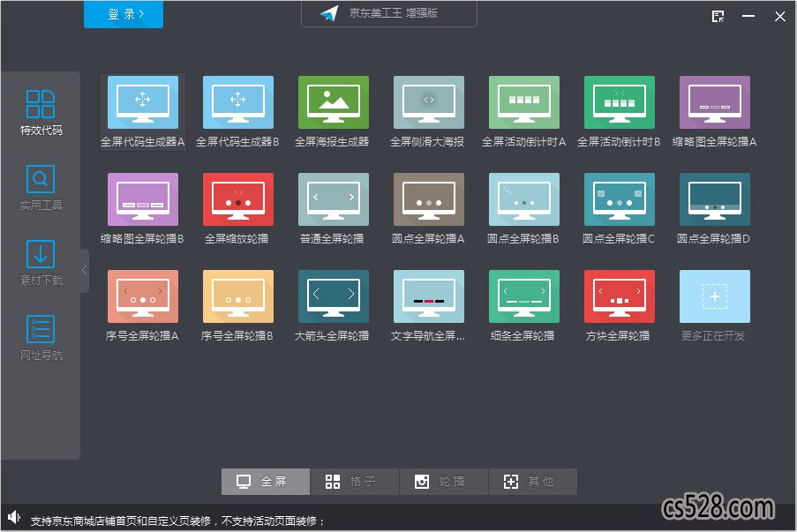Open 全屏代码生成器A tool icon
797x532 pixels.
143,102
